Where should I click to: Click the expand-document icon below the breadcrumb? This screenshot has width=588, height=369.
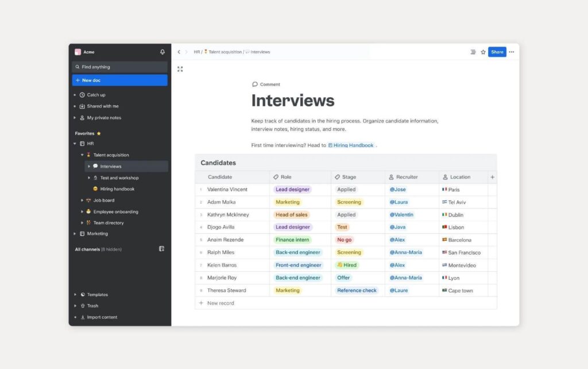(x=180, y=68)
